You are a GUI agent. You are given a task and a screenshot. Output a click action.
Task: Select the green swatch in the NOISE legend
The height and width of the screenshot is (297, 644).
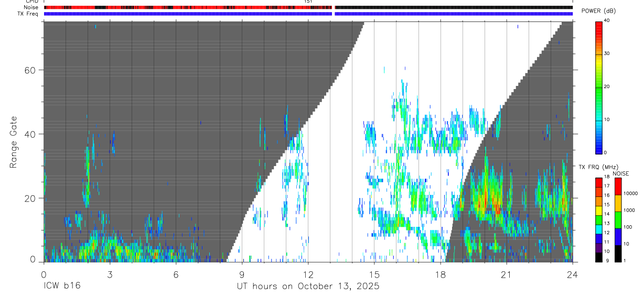618,219
